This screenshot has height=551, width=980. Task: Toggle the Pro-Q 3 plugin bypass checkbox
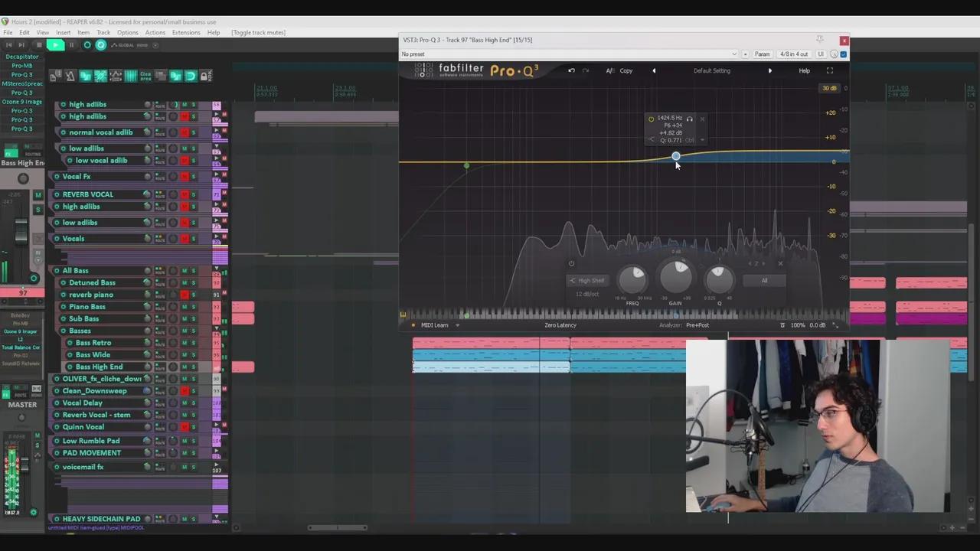844,54
